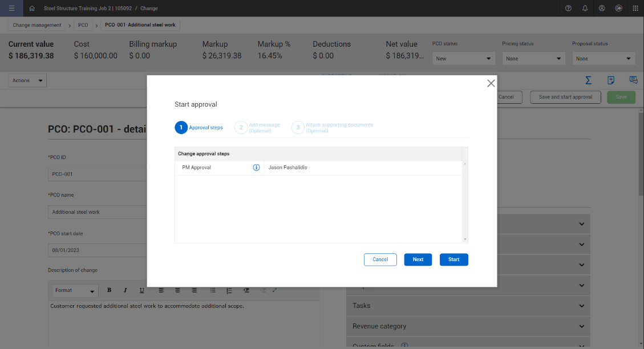Open the help question mark icon
644x349 pixels.
click(x=568, y=9)
